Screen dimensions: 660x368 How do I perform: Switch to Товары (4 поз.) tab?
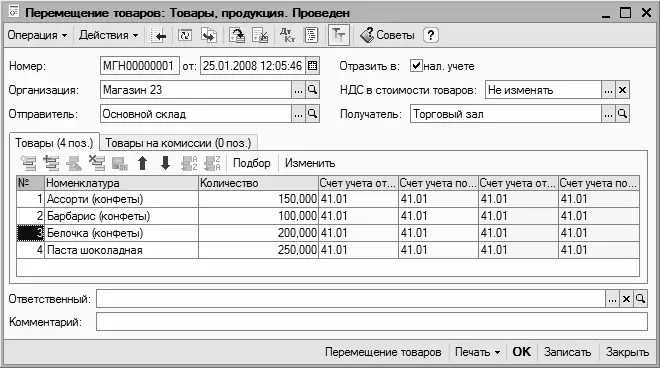point(54,143)
